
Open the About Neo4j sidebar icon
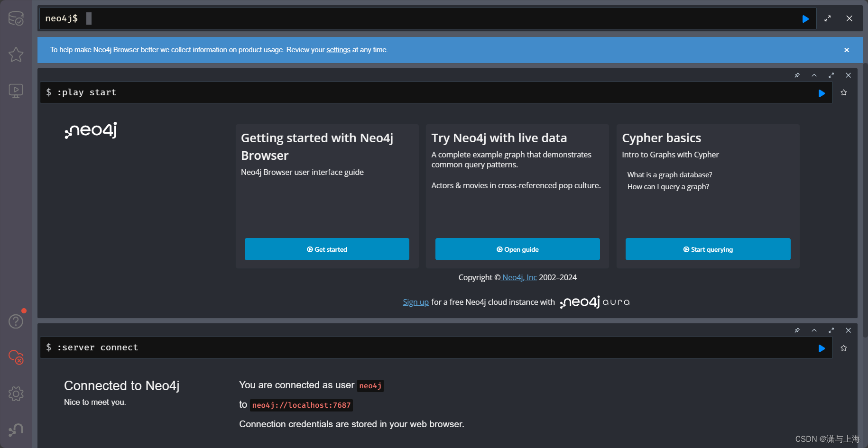(16, 430)
